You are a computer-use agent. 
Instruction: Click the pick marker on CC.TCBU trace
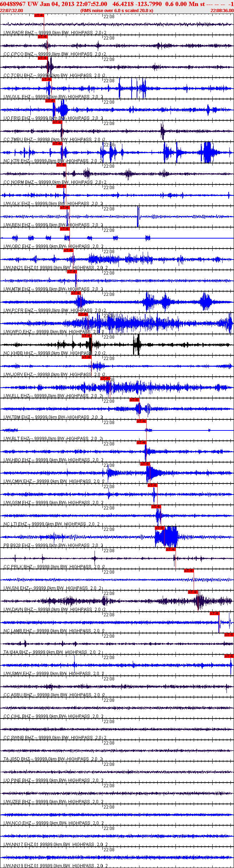[x=43, y=58]
